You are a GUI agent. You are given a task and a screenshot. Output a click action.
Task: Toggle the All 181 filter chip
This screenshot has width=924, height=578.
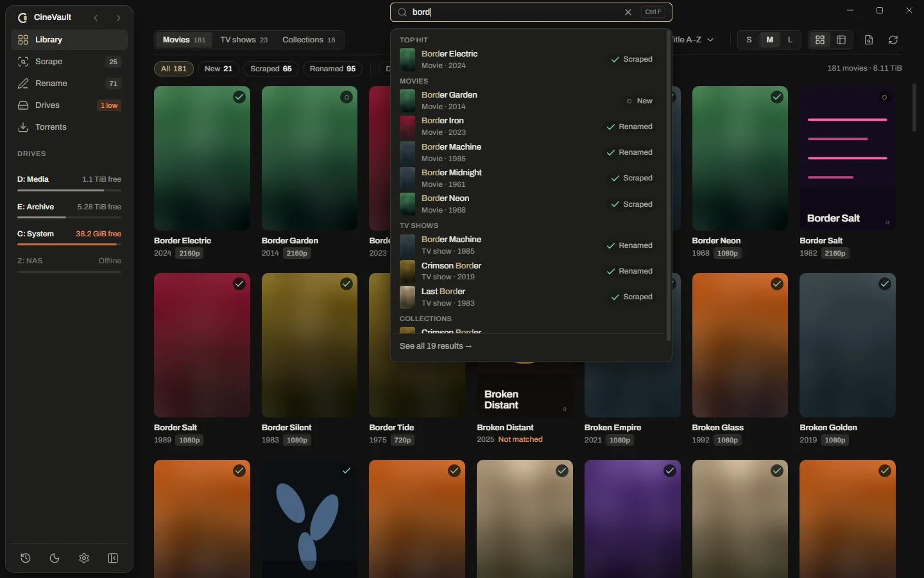click(x=174, y=69)
